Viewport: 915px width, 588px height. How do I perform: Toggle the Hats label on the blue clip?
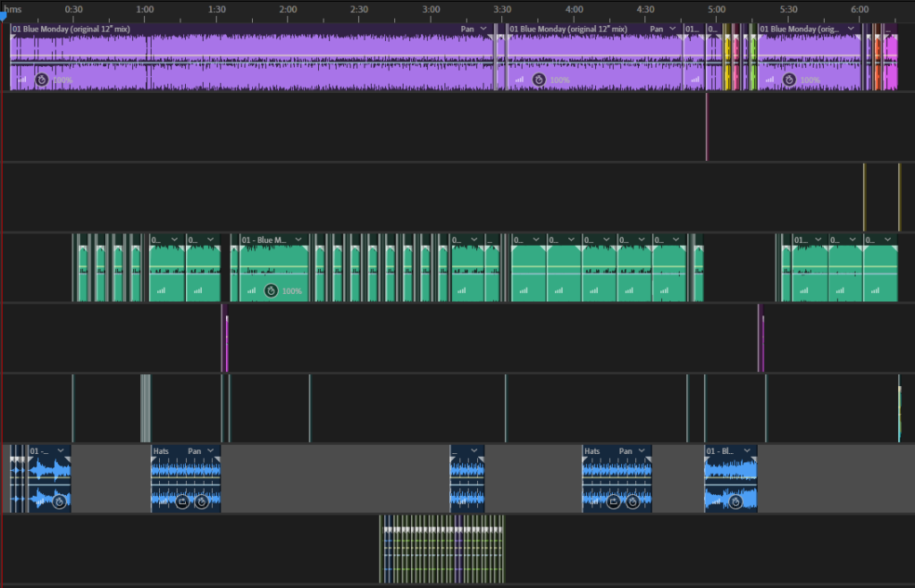pyautogui.click(x=161, y=450)
